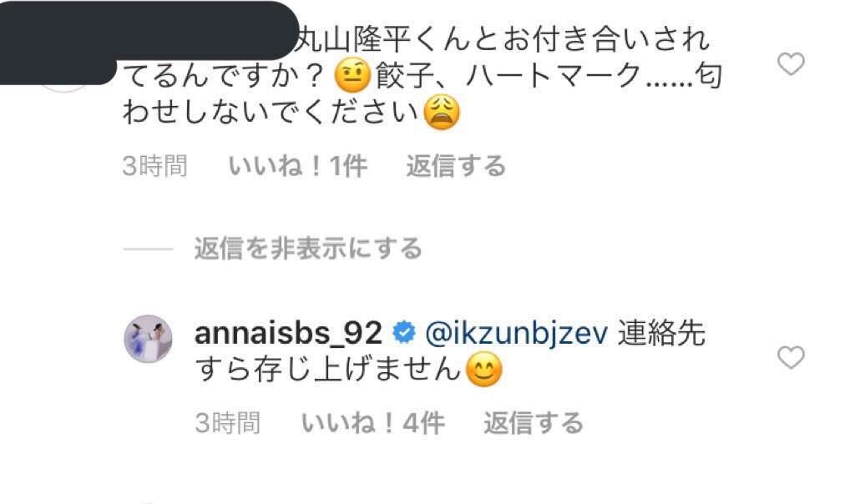Click the 3時間 timestamp under first comment
The height and width of the screenshot is (504, 855).
coord(154,166)
